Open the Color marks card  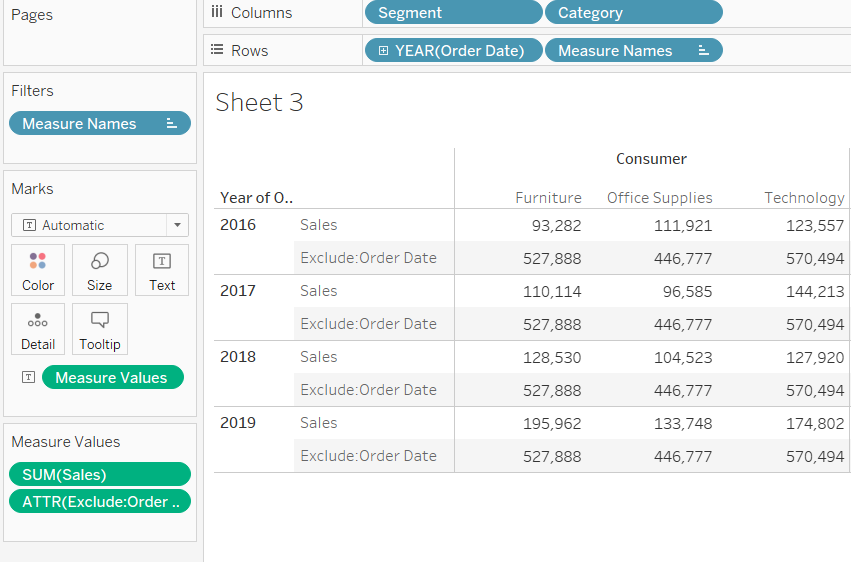tap(38, 270)
